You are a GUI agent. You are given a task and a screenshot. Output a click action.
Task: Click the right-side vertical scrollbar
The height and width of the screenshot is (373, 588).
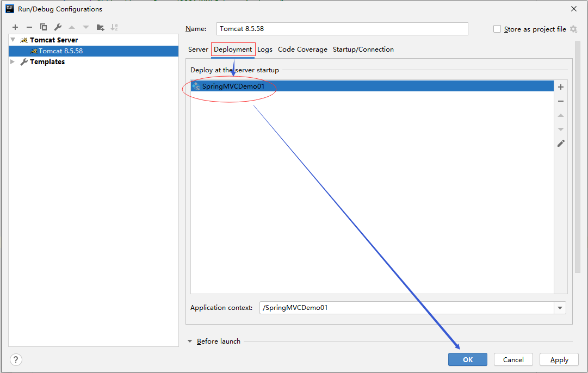point(578,158)
